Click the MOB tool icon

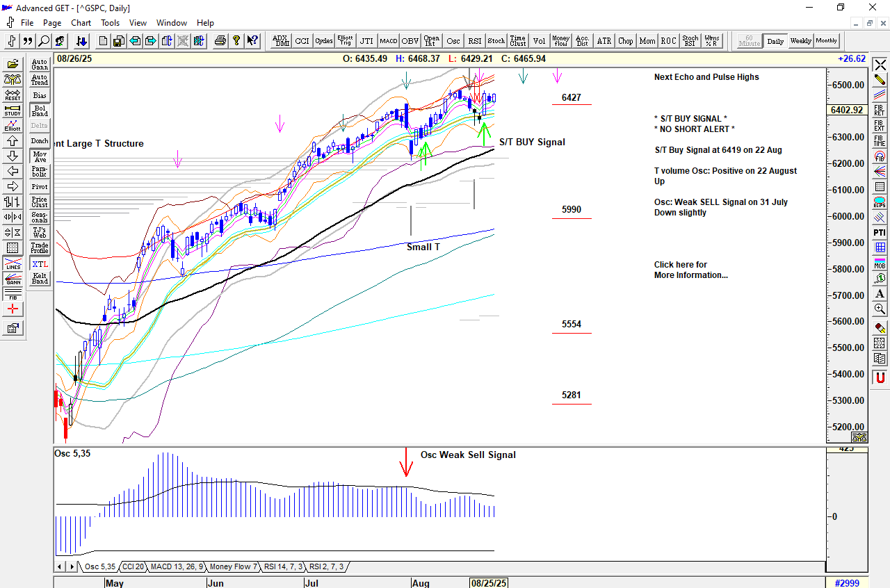click(x=880, y=263)
